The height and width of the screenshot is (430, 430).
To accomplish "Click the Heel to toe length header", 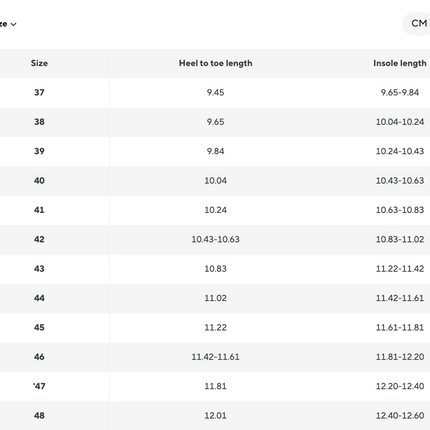I will [215, 63].
